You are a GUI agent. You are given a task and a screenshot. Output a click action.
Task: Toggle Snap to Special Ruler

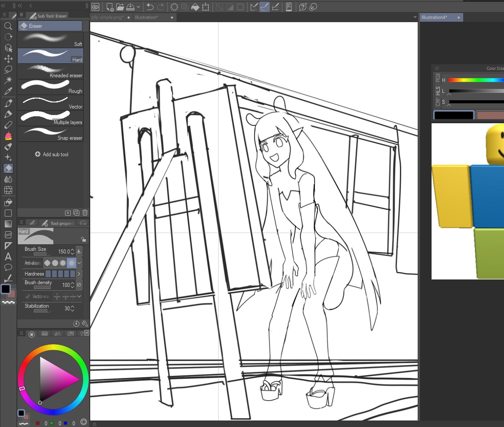[265, 7]
